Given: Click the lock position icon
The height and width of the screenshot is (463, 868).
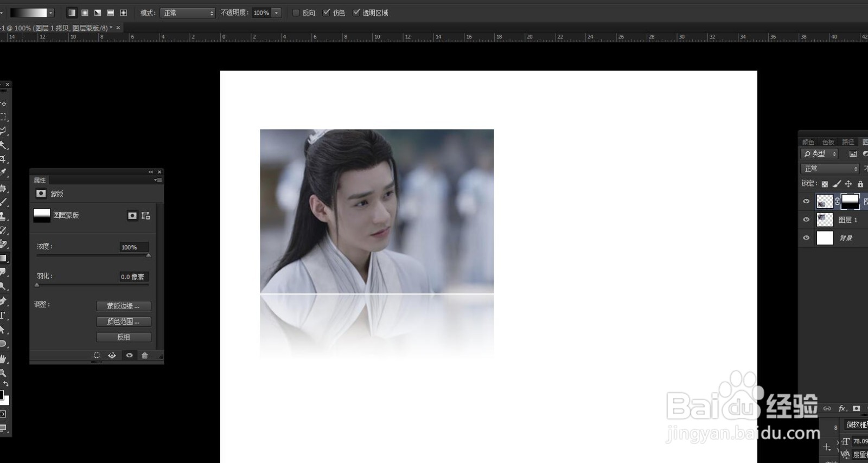Looking at the screenshot, I should tap(848, 184).
